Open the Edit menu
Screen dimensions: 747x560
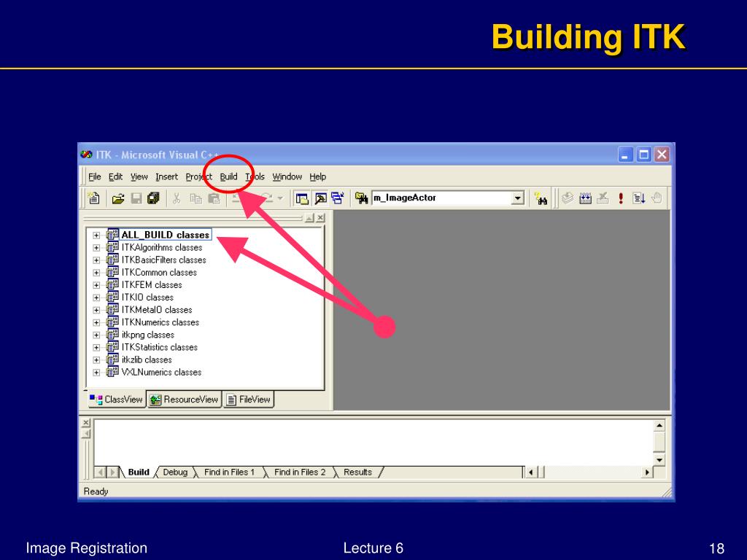click(x=115, y=176)
